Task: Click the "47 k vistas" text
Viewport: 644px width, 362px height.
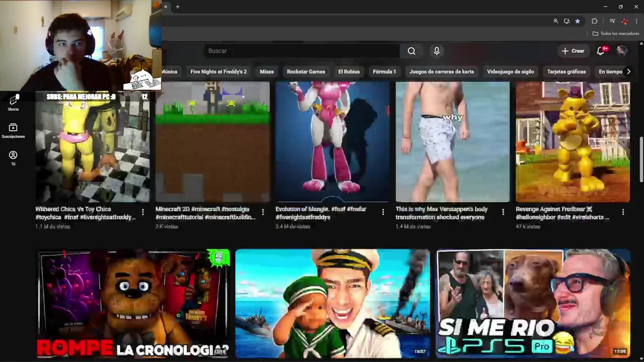Action: pos(528,227)
